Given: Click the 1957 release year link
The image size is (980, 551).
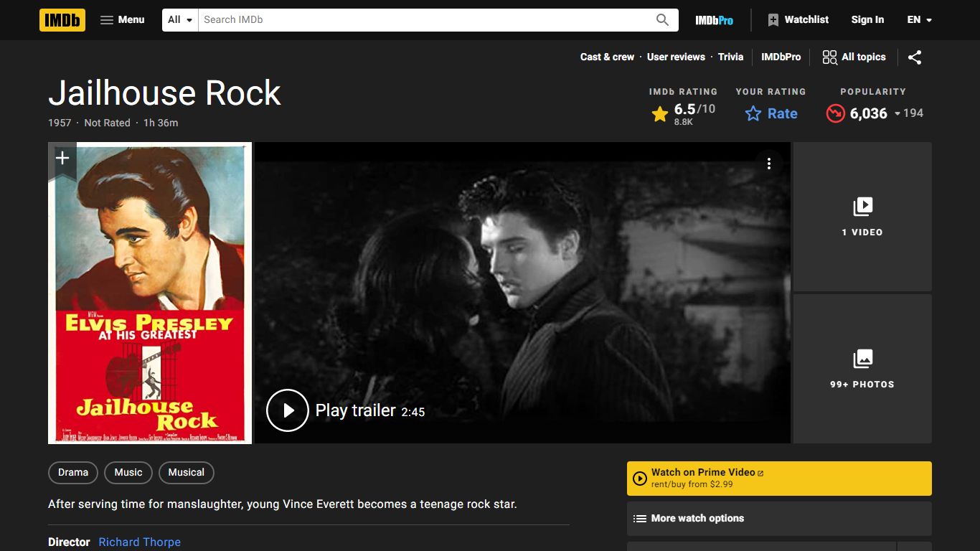Looking at the screenshot, I should [60, 123].
